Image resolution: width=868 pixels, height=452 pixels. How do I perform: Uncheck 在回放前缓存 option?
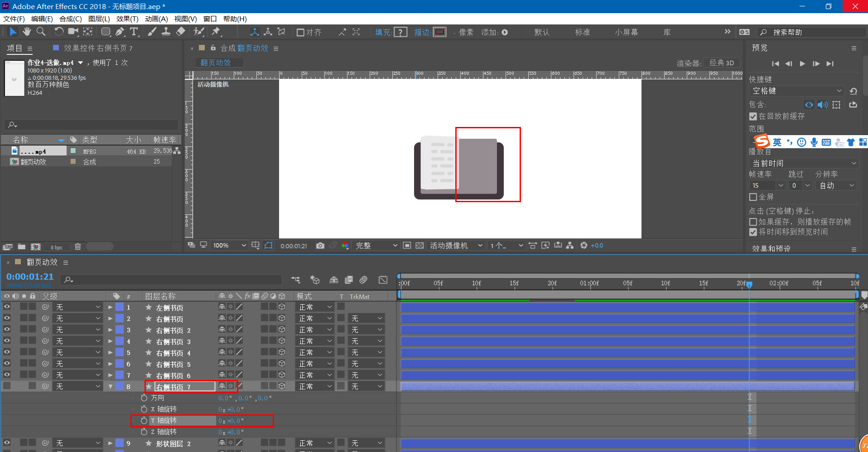(x=753, y=117)
